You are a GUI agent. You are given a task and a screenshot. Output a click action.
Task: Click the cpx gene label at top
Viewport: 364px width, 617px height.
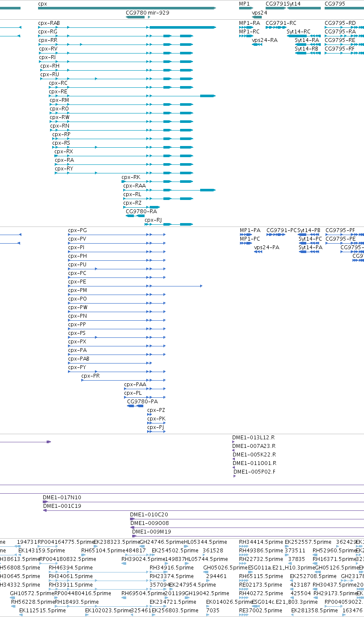pyautogui.click(x=42, y=3)
